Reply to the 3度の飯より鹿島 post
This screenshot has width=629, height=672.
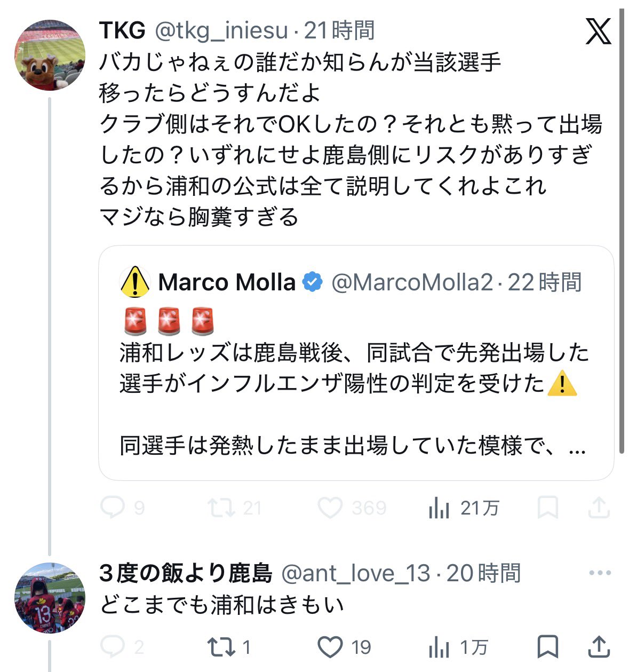point(113,647)
